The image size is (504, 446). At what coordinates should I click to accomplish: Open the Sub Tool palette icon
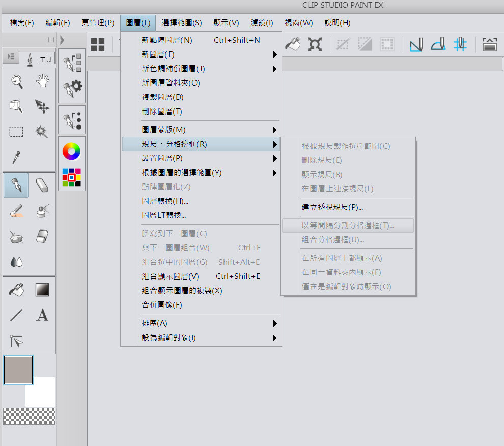click(x=72, y=63)
